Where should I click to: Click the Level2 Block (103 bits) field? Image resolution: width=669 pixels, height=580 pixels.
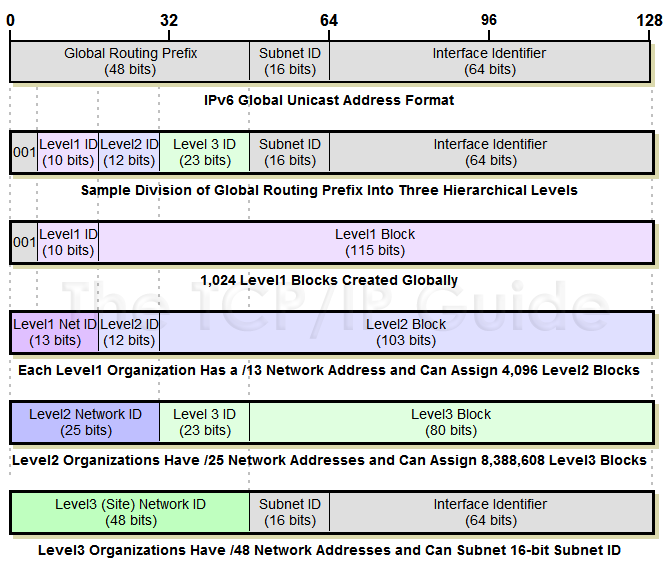pos(406,332)
